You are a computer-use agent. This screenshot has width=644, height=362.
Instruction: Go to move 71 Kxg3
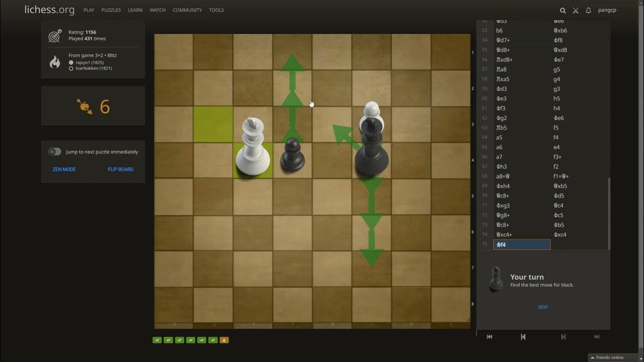pyautogui.click(x=522, y=206)
